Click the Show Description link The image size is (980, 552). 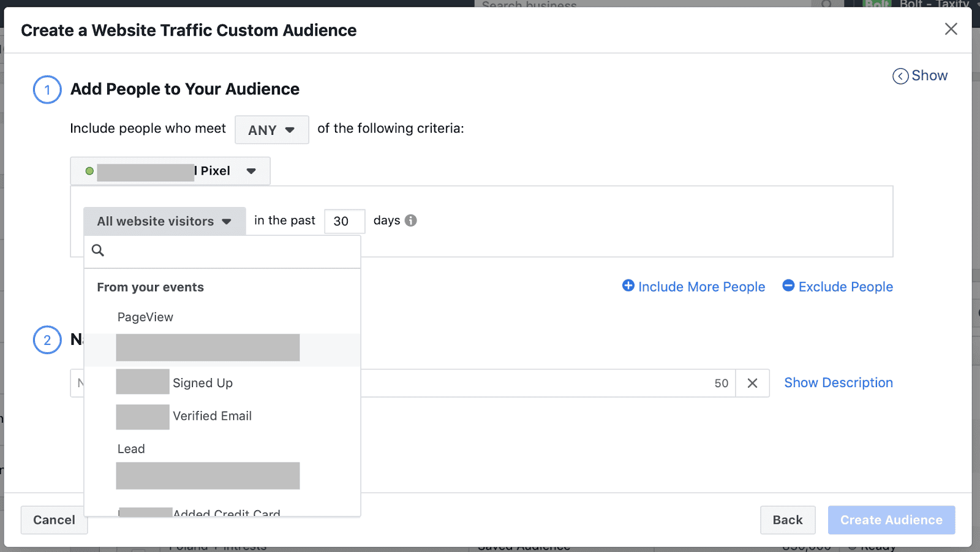pos(839,382)
